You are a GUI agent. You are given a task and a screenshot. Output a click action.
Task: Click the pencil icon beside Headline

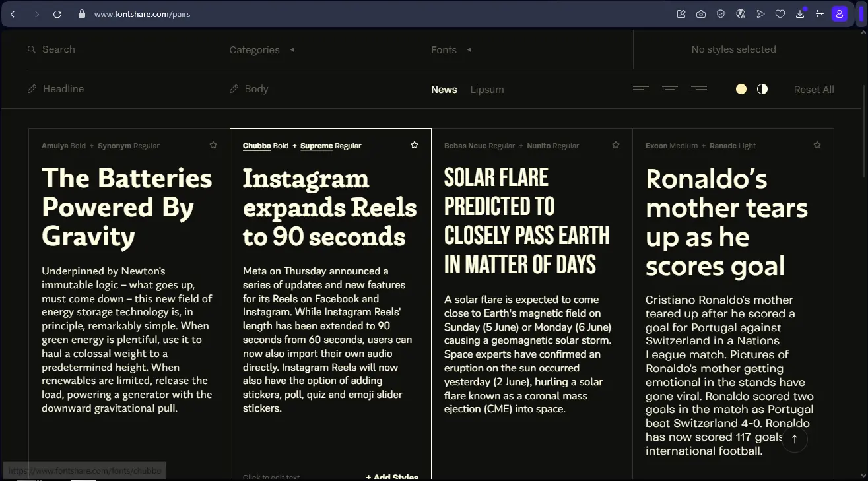pyautogui.click(x=32, y=88)
